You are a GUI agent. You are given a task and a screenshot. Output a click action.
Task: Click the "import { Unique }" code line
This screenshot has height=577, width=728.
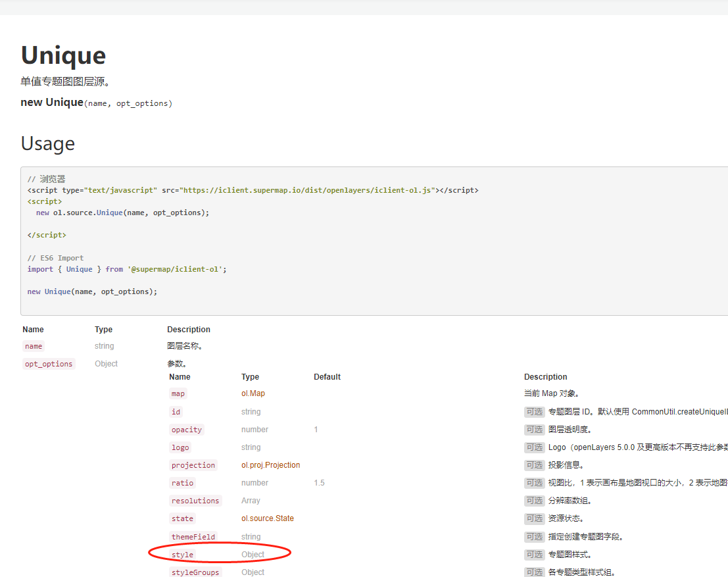click(x=127, y=269)
